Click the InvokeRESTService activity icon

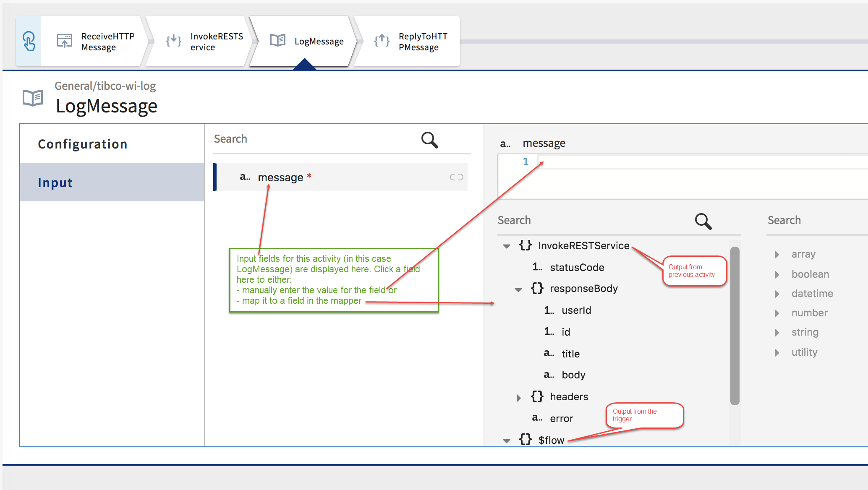click(x=173, y=41)
